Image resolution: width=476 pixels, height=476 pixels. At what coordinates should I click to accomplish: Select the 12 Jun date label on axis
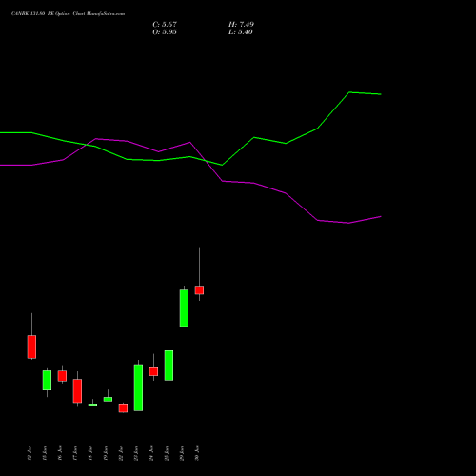tap(30, 453)
